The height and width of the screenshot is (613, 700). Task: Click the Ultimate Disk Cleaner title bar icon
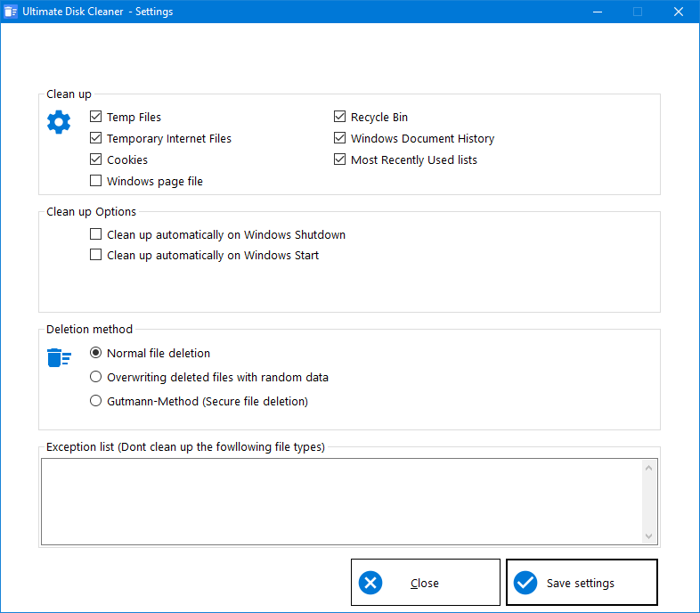pyautogui.click(x=11, y=12)
